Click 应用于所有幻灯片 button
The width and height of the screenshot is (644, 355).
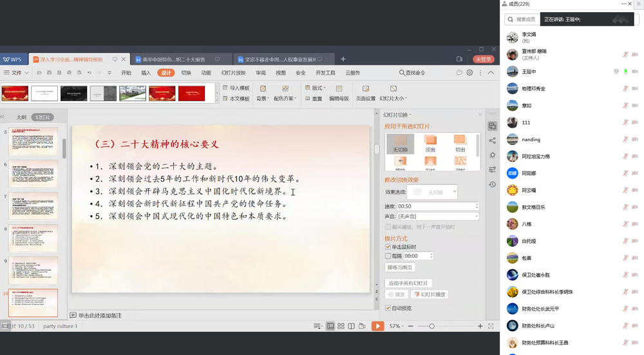pos(408,283)
